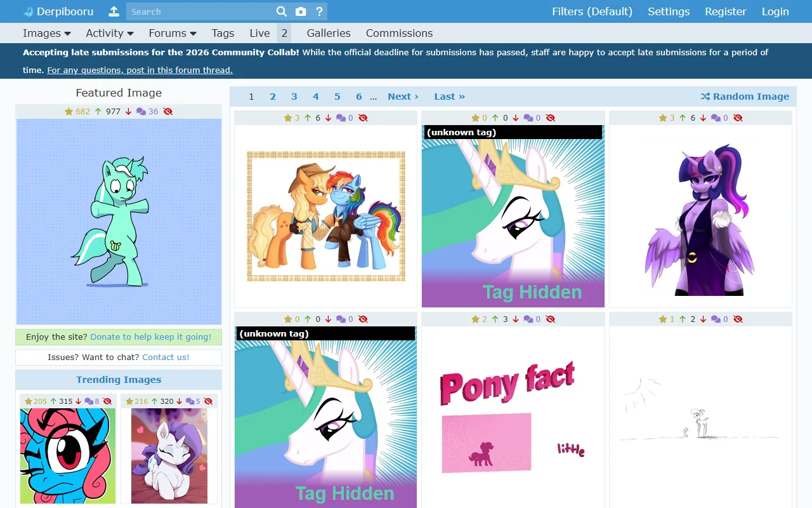This screenshot has width=812, height=508.
Task: Expand the Forums dropdown
Action: (x=172, y=33)
